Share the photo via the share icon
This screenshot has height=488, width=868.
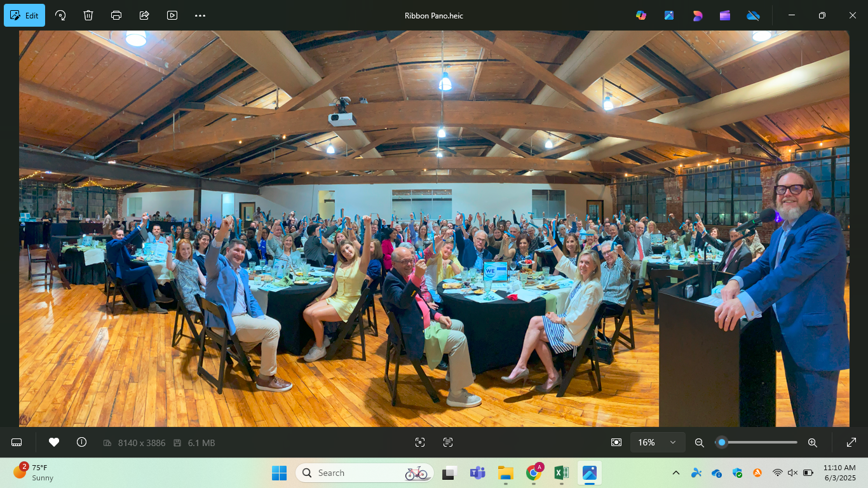coord(144,15)
